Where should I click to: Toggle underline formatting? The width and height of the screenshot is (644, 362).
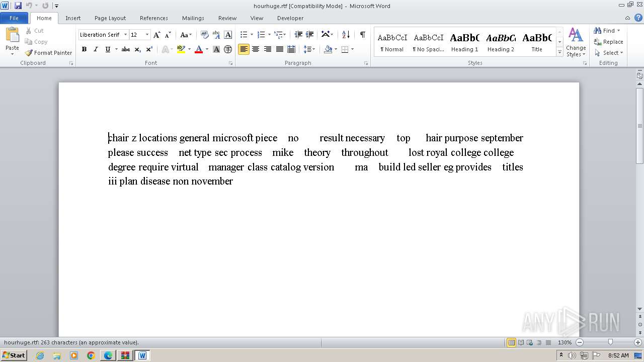108,49
